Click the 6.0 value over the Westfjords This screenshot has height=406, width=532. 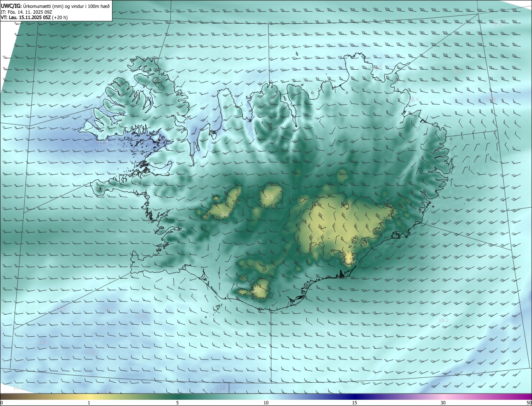click(158, 80)
